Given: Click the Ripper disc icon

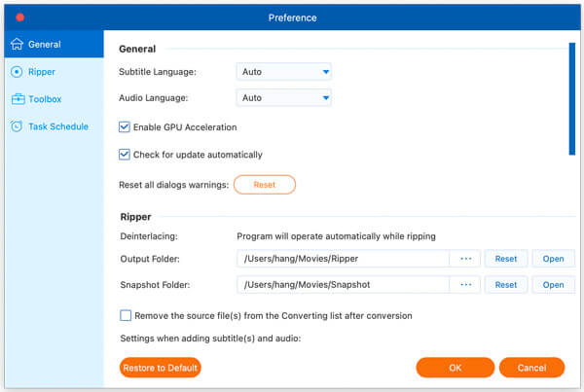Looking at the screenshot, I should click(x=17, y=71).
